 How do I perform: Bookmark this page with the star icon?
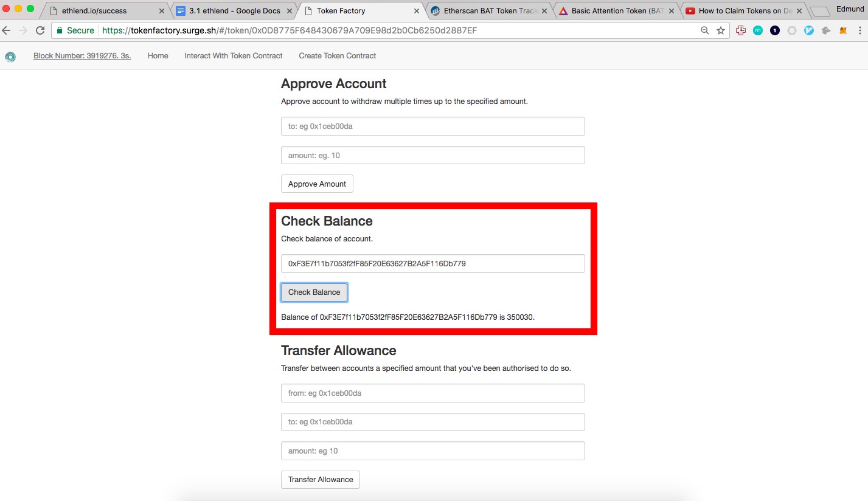(721, 30)
